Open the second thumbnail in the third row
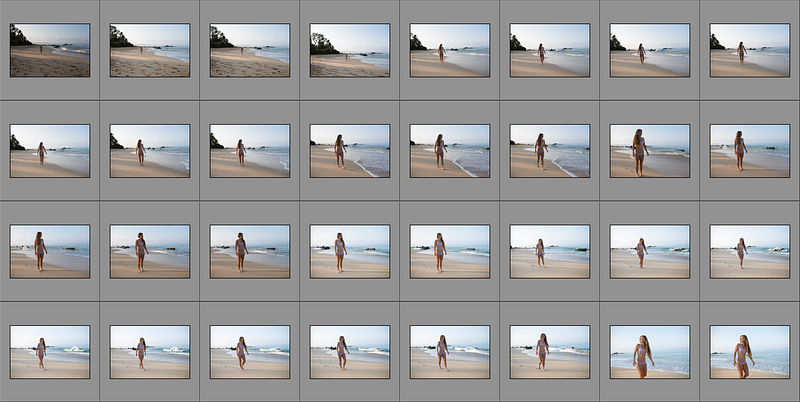800x402 pixels. tap(150, 252)
